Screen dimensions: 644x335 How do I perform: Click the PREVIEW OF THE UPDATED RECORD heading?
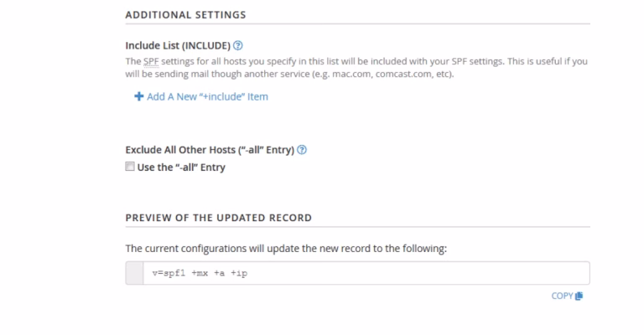[218, 218]
